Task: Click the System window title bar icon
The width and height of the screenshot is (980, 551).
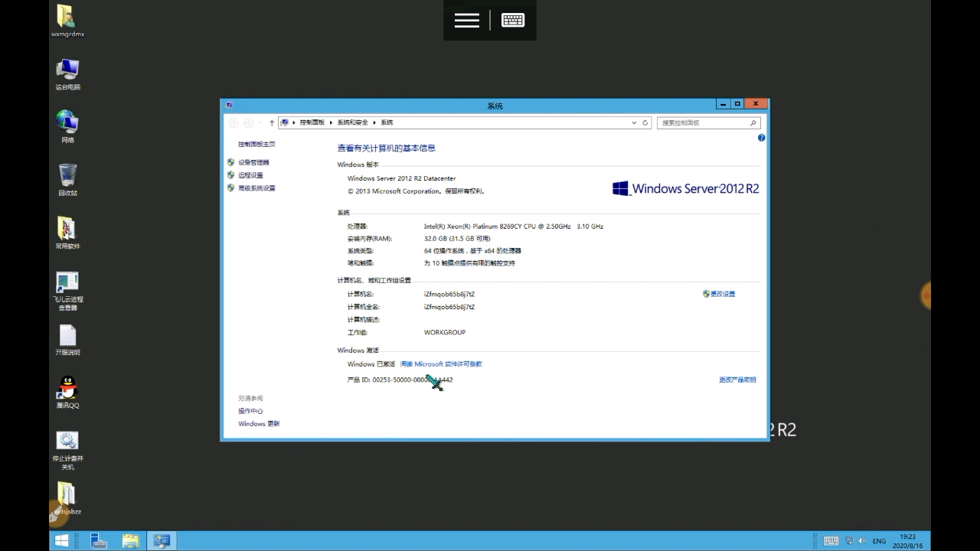Action: 229,105
